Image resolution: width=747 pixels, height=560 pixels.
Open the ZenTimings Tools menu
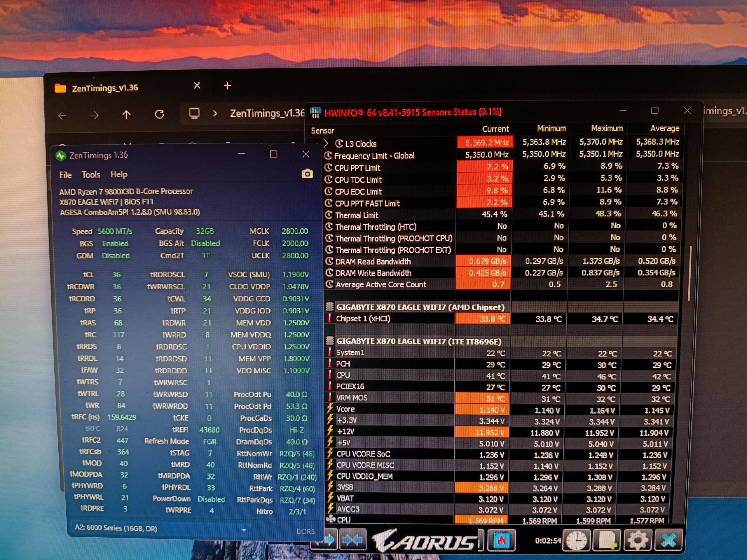coord(90,174)
